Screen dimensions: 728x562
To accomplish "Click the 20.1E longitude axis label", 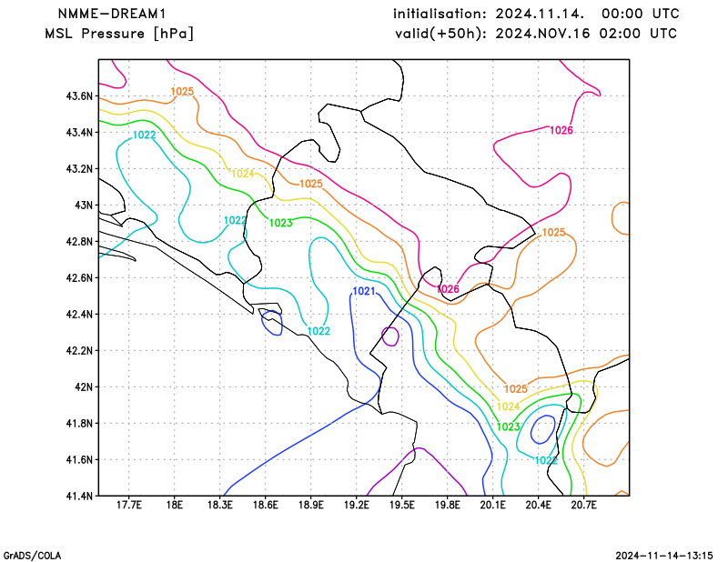I will click(x=492, y=505).
